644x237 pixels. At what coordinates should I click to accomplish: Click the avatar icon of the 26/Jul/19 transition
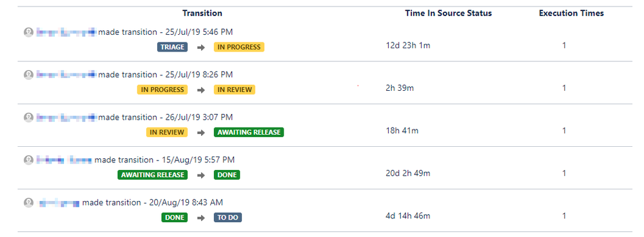28,117
